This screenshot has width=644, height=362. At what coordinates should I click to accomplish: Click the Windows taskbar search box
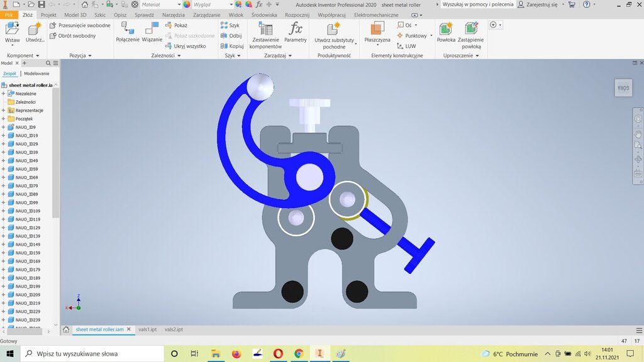coord(88,354)
